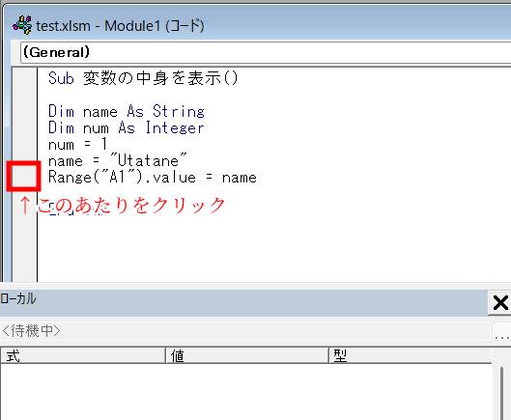Viewport: 511px width, 420px height.
Task: Click code line name = "Utatane"
Action: pos(118,160)
